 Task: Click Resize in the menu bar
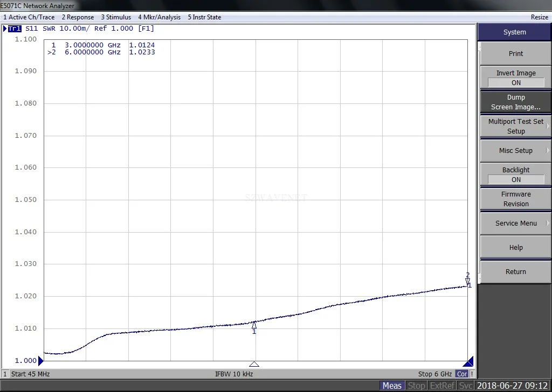(539, 17)
